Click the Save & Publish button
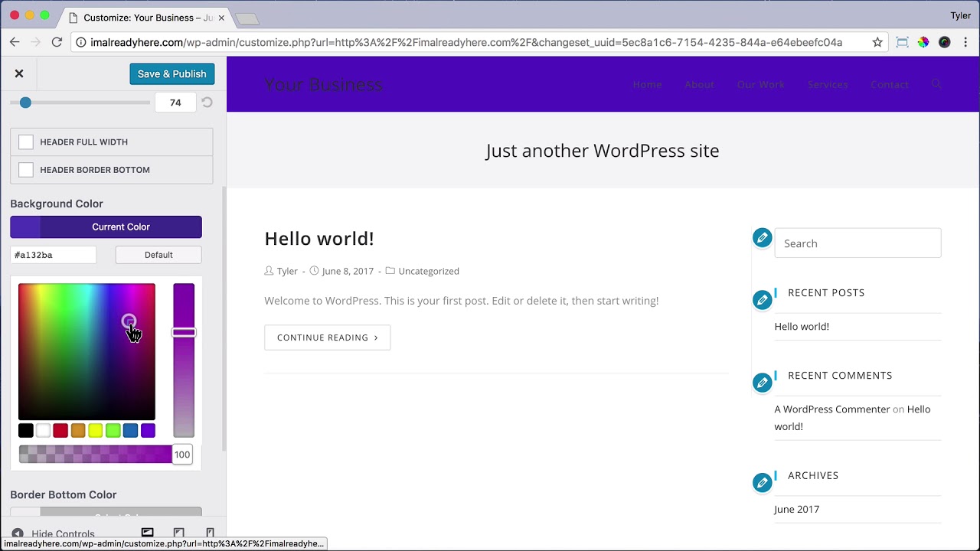 point(172,73)
